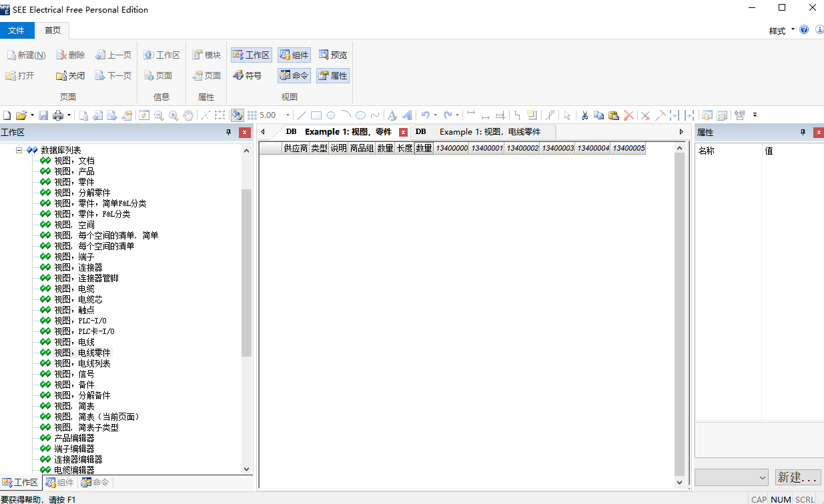Select the pan hand tool
The height and width of the screenshot is (504, 824).
188,115
